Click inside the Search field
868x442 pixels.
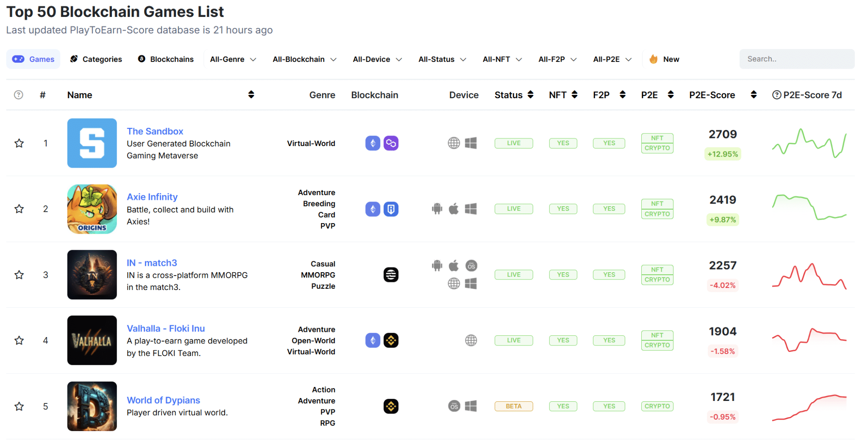click(796, 59)
